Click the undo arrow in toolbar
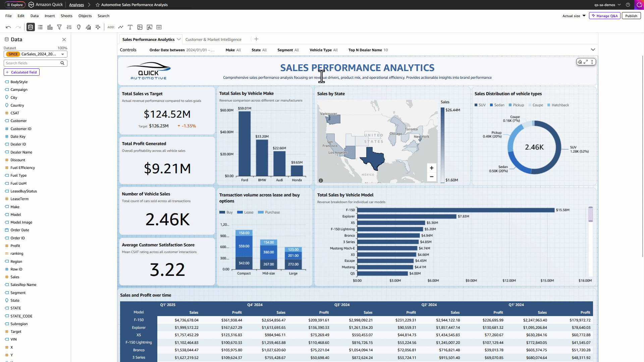Viewport: 644px width, 362px height. (x=8, y=27)
